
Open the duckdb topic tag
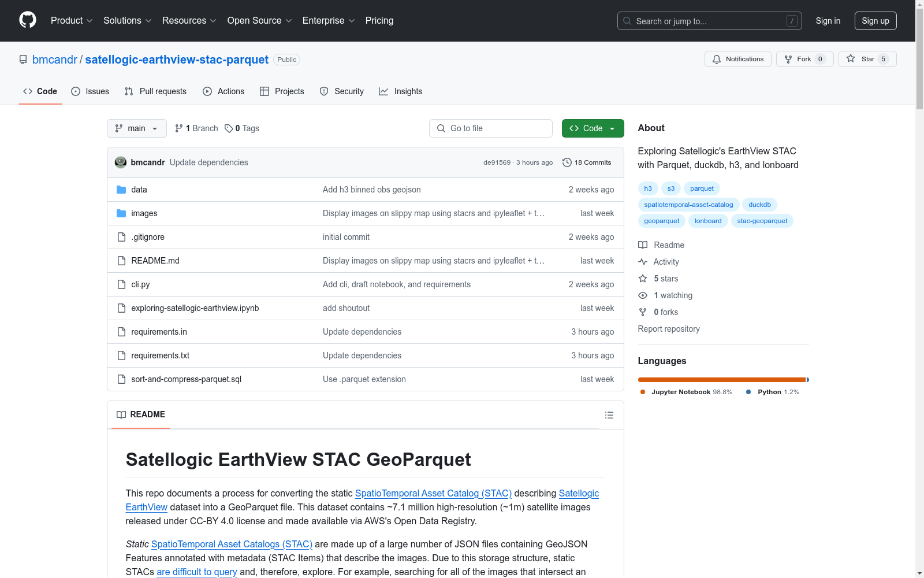click(x=759, y=205)
